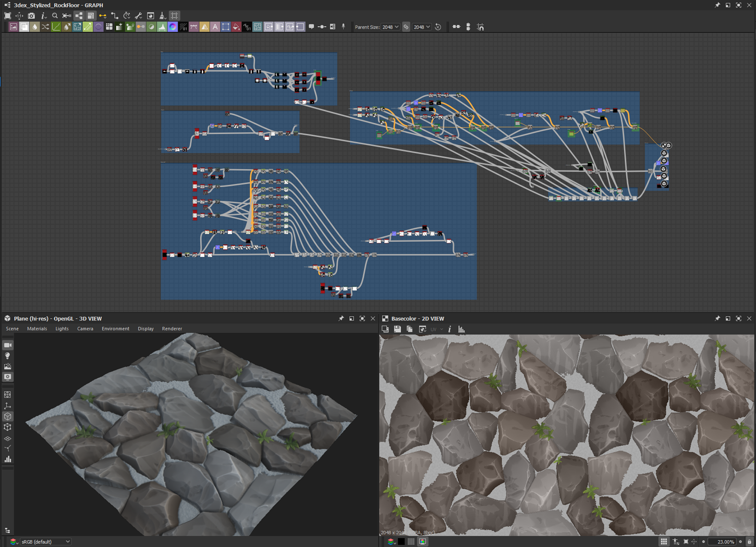
Task: Click the magnifier search icon in graph toolbar
Action: tap(55, 16)
